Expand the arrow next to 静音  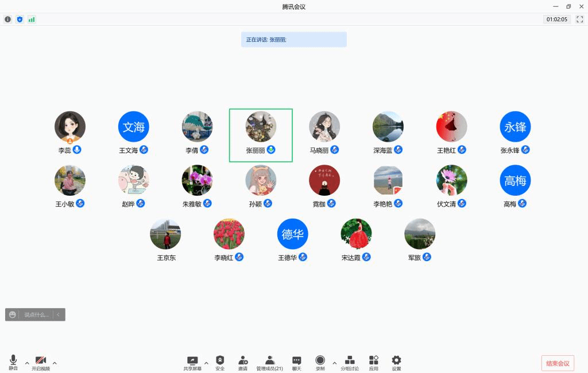tap(27, 363)
